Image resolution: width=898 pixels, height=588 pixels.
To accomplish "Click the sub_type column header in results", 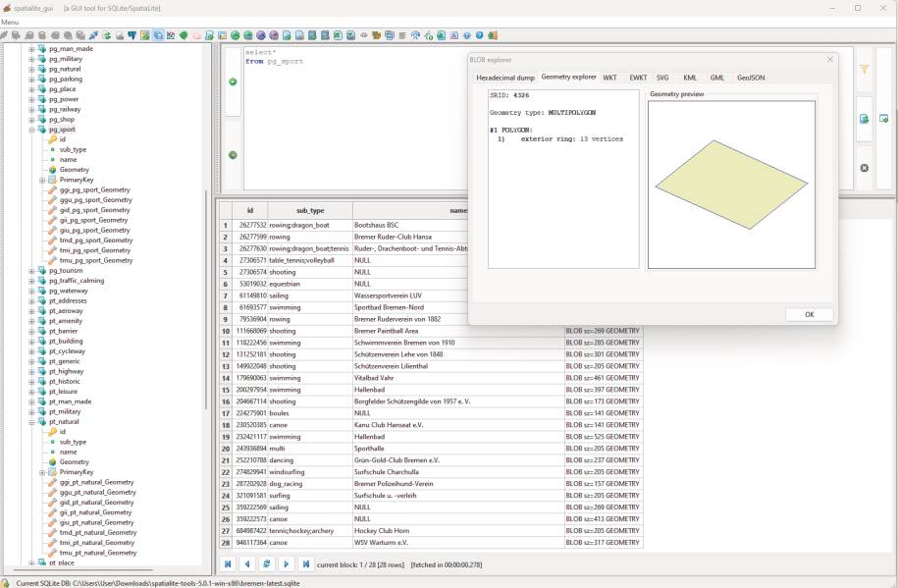I will pos(310,210).
